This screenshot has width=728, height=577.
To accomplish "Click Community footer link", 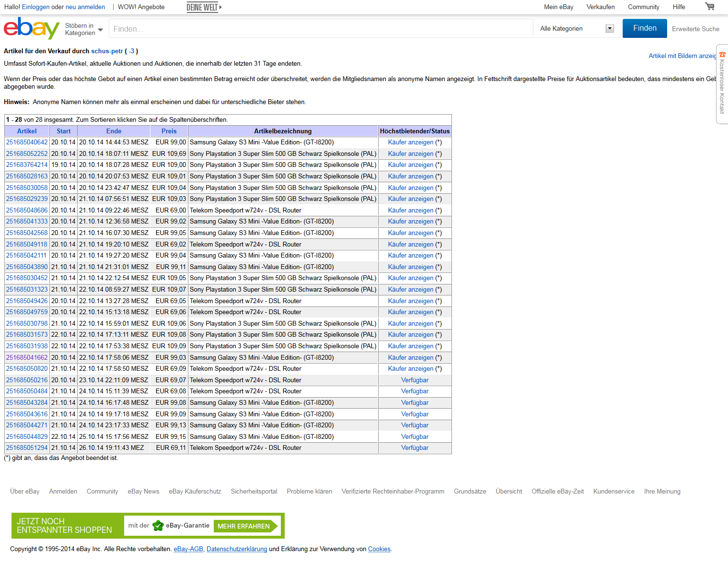I will pyautogui.click(x=102, y=492).
